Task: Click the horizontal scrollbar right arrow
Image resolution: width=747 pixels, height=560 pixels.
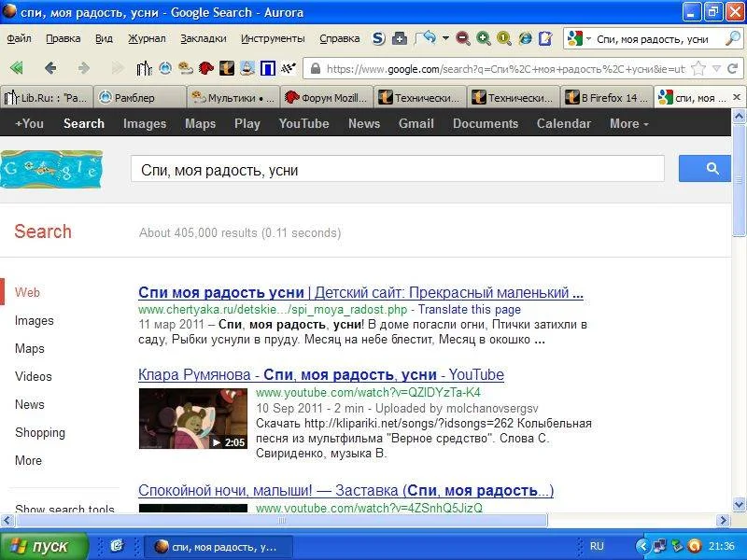Action: 723,521
